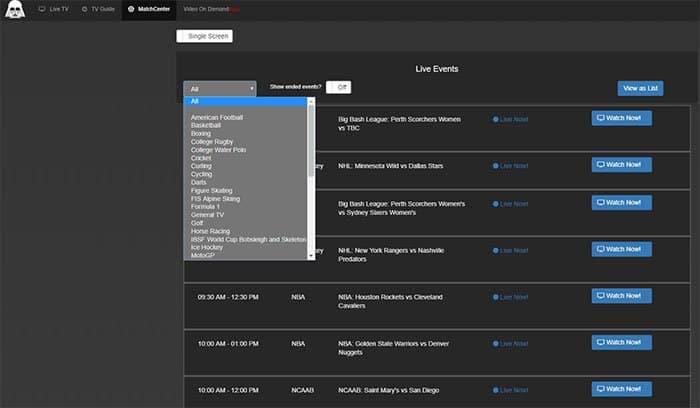Click Live Now indicator for New York Rangers game
700x408 pixels.
[x=510, y=250]
